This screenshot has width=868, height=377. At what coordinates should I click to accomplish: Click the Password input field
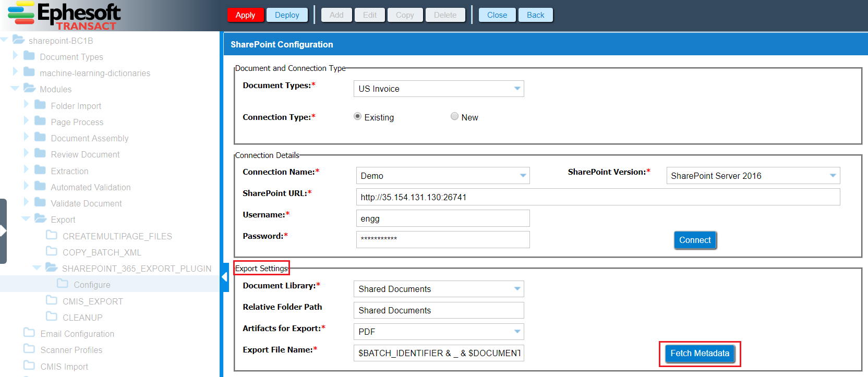[x=443, y=239]
